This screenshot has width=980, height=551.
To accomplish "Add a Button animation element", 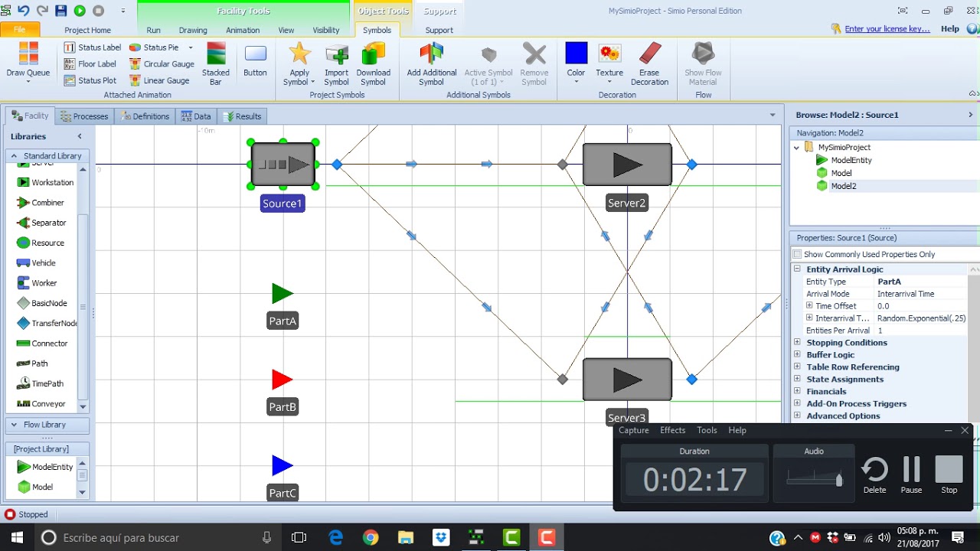I will coord(255,60).
